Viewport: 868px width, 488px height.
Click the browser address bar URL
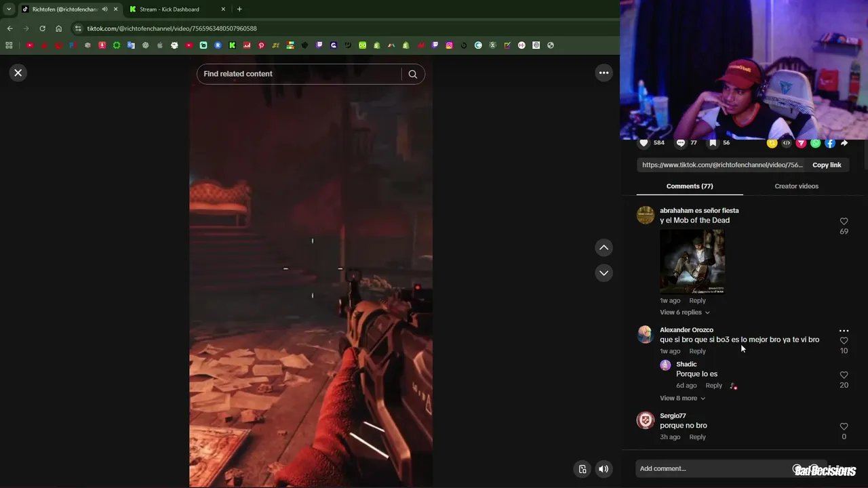point(172,28)
